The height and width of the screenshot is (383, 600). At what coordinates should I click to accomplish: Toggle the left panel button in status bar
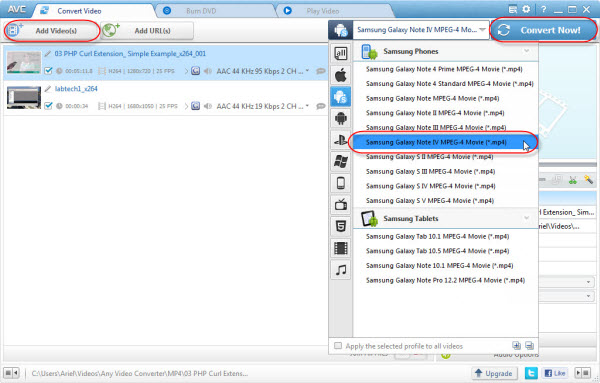(x=11, y=372)
